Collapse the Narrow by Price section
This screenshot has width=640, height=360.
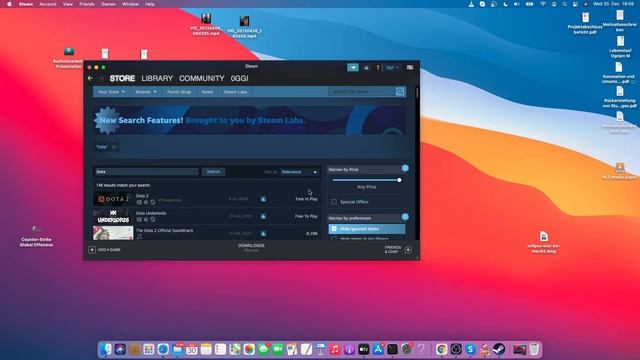point(405,168)
